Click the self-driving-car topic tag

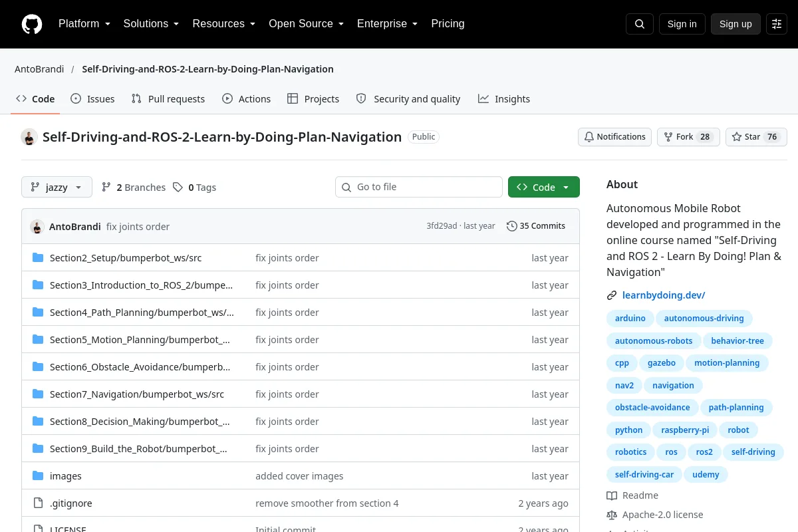(644, 474)
